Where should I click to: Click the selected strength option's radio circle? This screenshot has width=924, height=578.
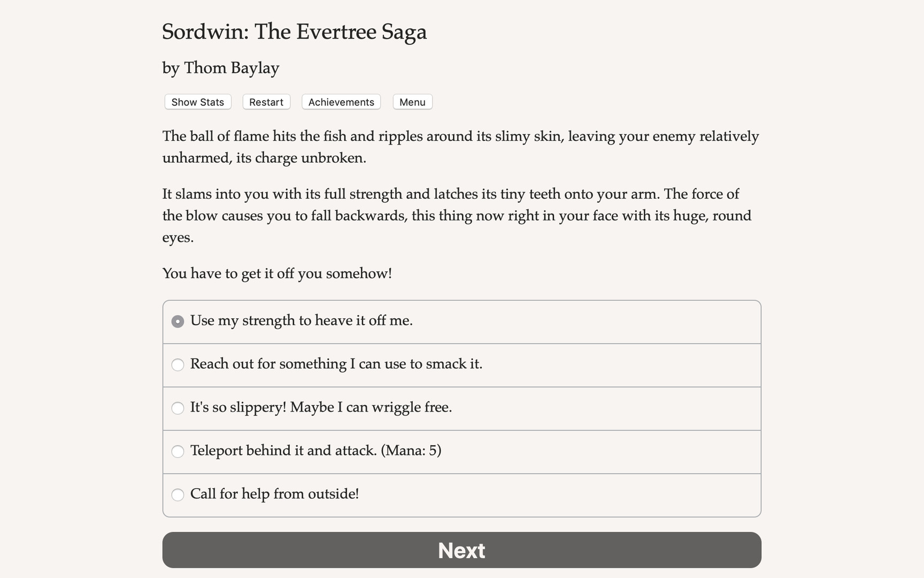pyautogui.click(x=178, y=321)
